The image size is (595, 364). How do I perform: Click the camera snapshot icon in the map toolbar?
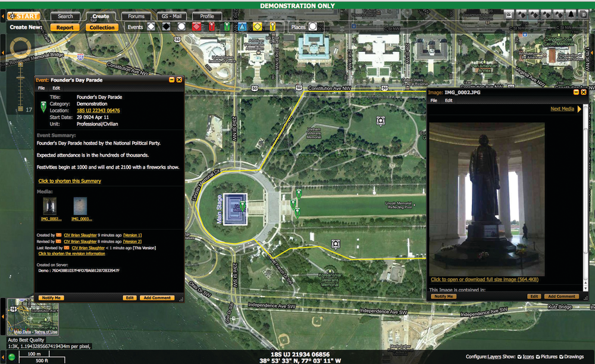(x=509, y=15)
